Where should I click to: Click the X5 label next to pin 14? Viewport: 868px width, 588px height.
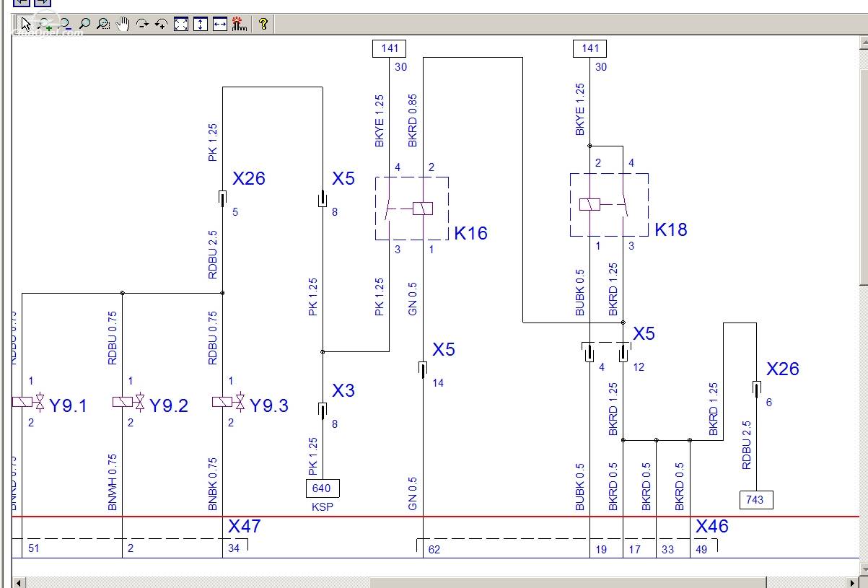(x=444, y=349)
